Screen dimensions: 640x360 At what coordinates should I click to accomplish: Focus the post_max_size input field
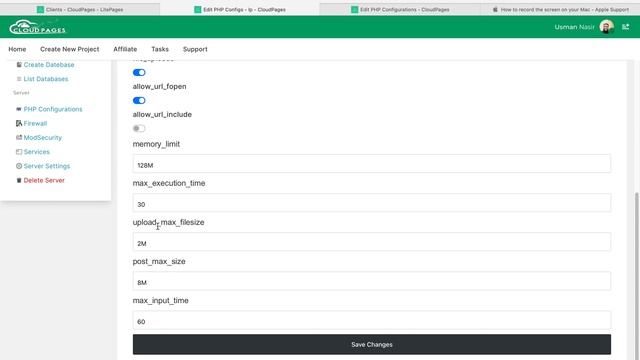point(371,281)
